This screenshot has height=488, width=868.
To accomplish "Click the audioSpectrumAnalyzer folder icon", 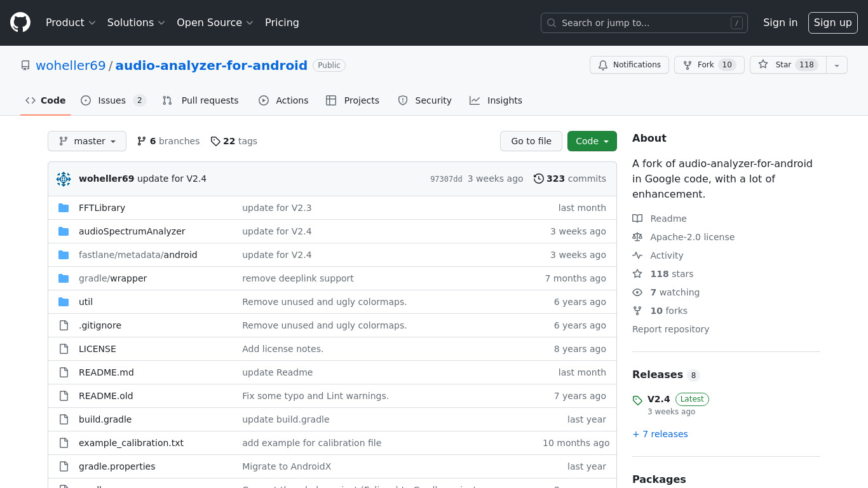I will pyautogui.click(x=64, y=231).
